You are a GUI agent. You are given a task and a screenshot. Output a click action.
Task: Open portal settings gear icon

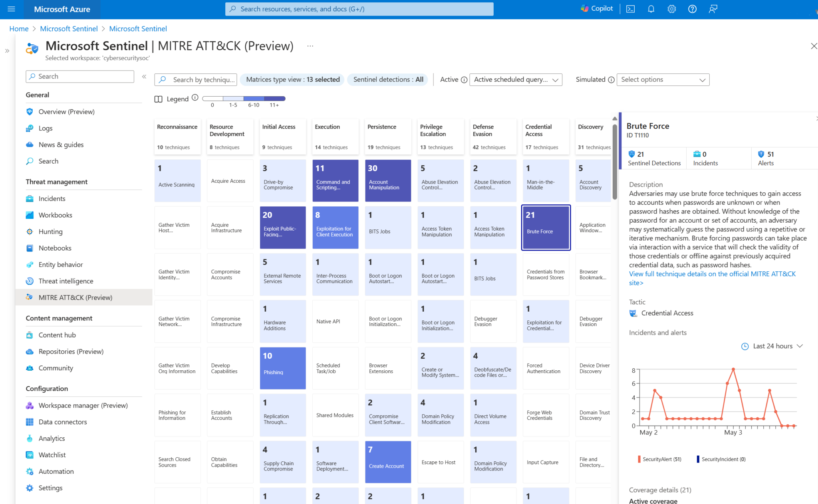(671, 9)
